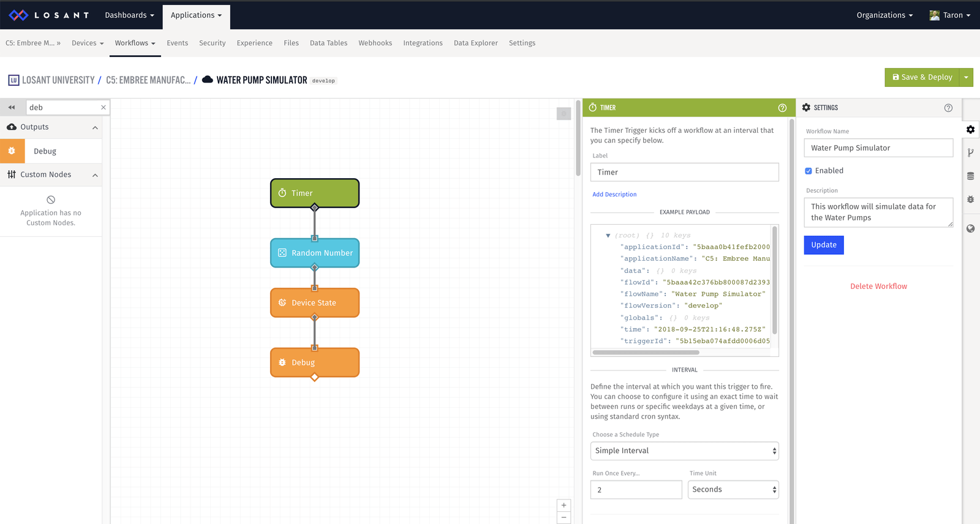Go to Integrations tab

(x=423, y=43)
